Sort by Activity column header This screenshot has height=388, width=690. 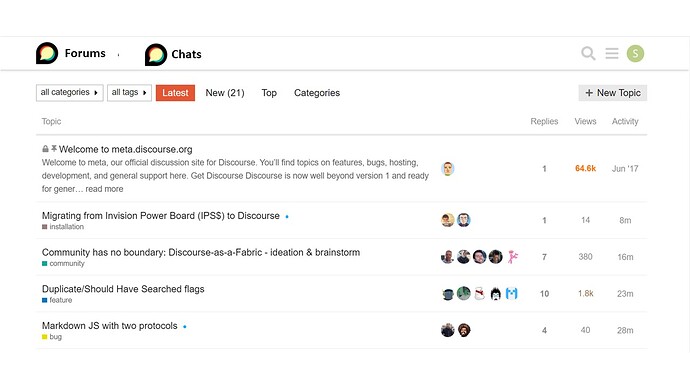coord(625,121)
